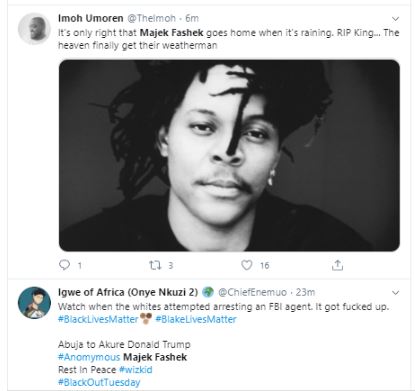Click the reply speech bubble icon

[64, 265]
